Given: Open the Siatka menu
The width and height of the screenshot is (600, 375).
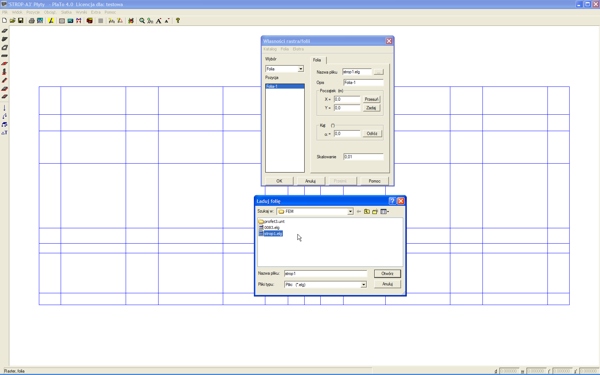Looking at the screenshot, I should click(66, 12).
